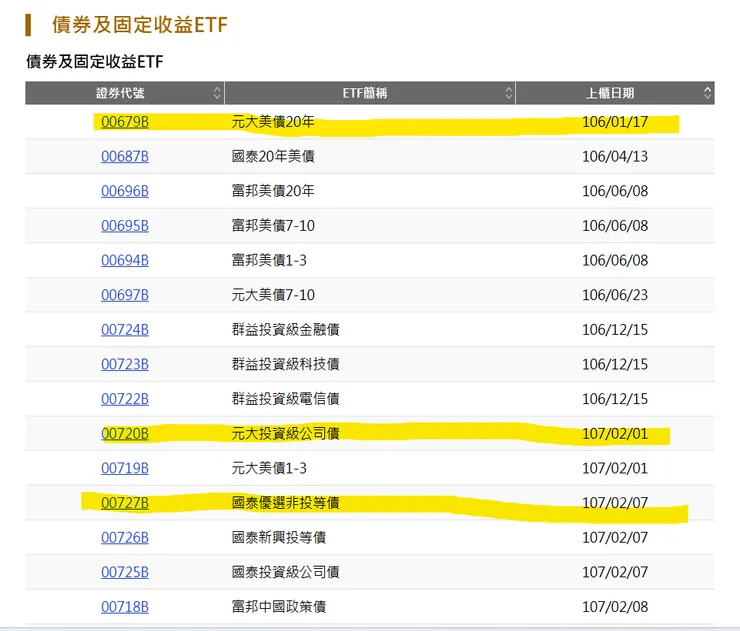Open the 00726B ETF link
The image size is (740, 631).
pyautogui.click(x=125, y=538)
